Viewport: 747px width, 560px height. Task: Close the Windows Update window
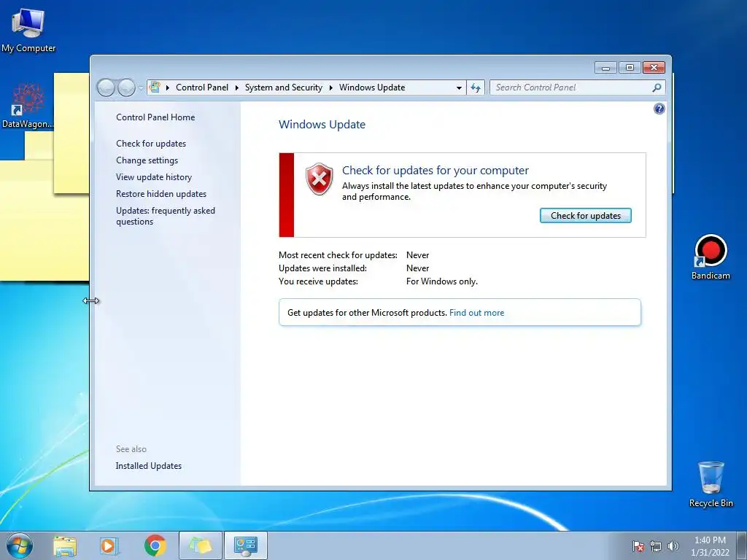[x=654, y=68]
